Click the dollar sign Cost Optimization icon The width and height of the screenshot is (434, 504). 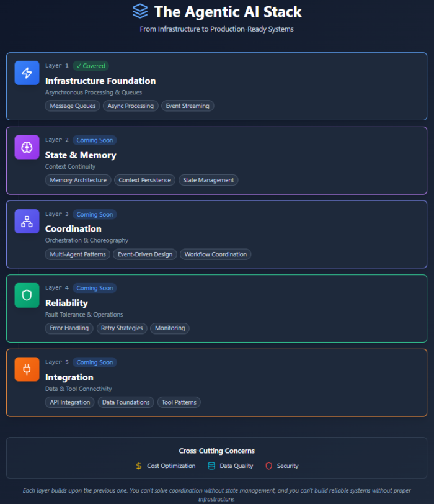(139, 466)
